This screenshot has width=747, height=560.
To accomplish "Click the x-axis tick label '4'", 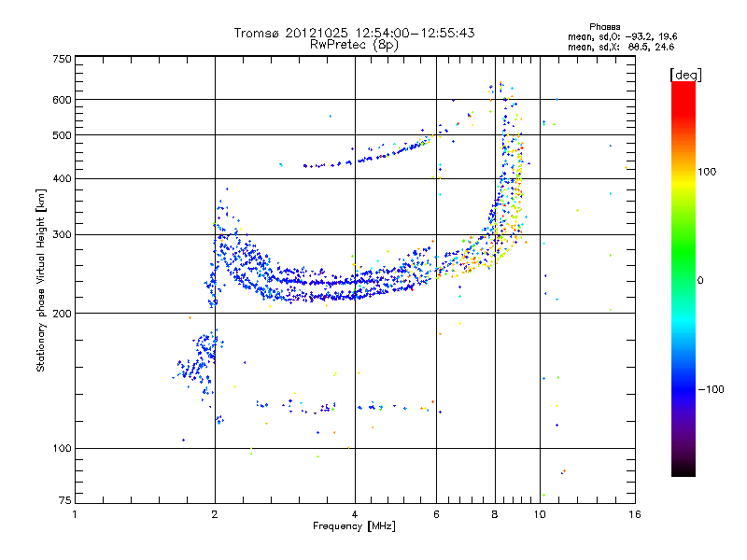I will [355, 514].
